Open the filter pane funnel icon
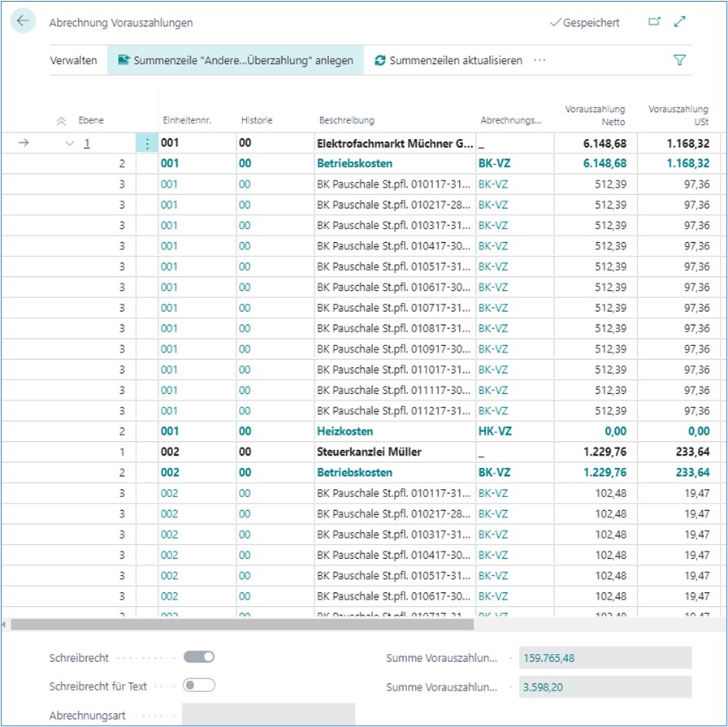This screenshot has width=728, height=727. pyautogui.click(x=679, y=60)
